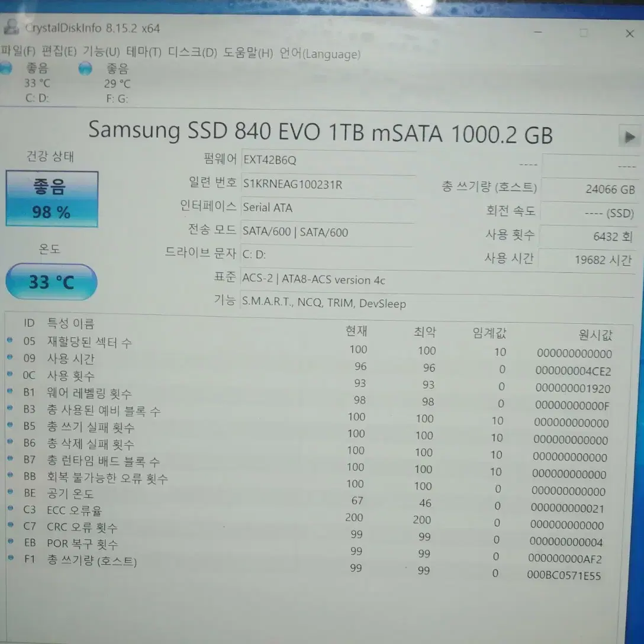The height and width of the screenshot is (644, 644).
Task: Click the 최악 column header
Action: tap(424, 332)
